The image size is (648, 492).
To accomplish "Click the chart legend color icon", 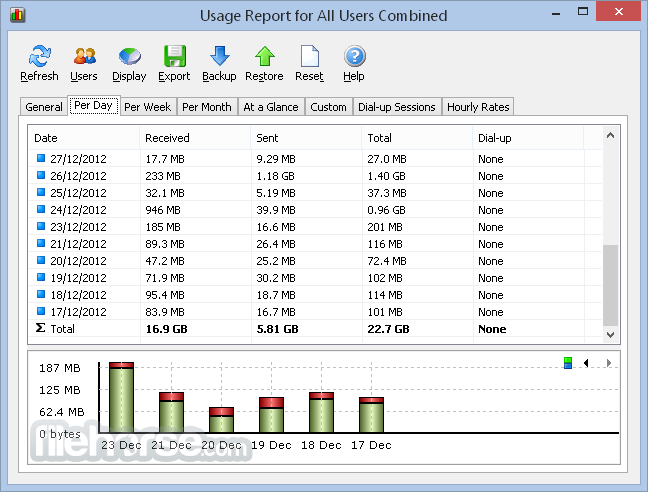I will 568,363.
